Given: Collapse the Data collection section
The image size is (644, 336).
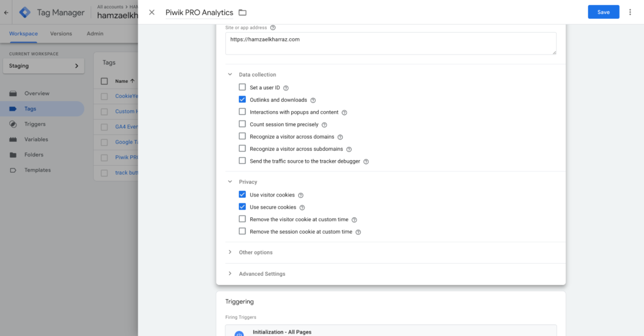Looking at the screenshot, I should click(x=230, y=75).
